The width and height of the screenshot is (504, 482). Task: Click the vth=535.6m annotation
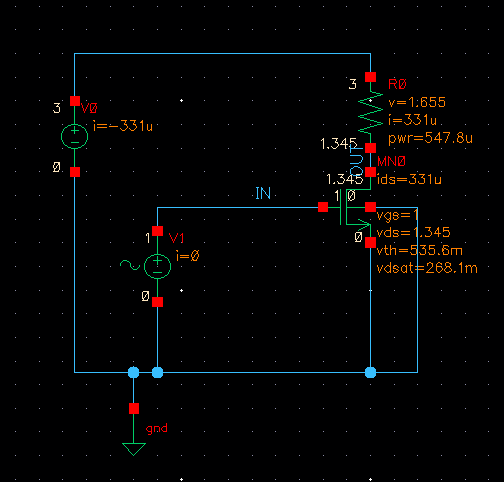point(420,250)
